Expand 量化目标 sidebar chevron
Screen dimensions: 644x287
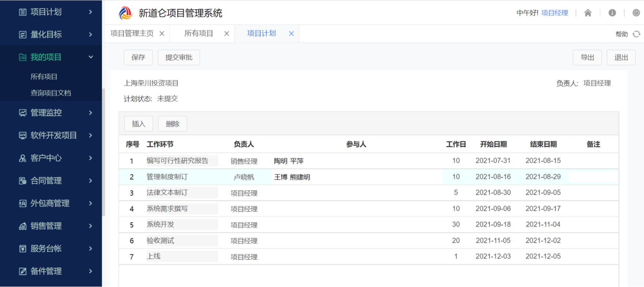point(91,35)
